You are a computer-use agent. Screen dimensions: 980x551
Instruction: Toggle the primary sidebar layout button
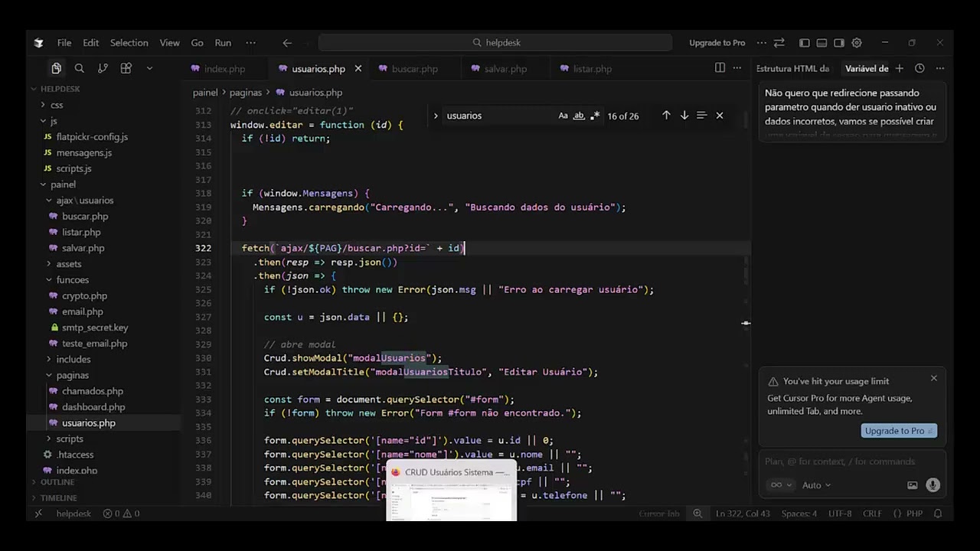pos(804,43)
